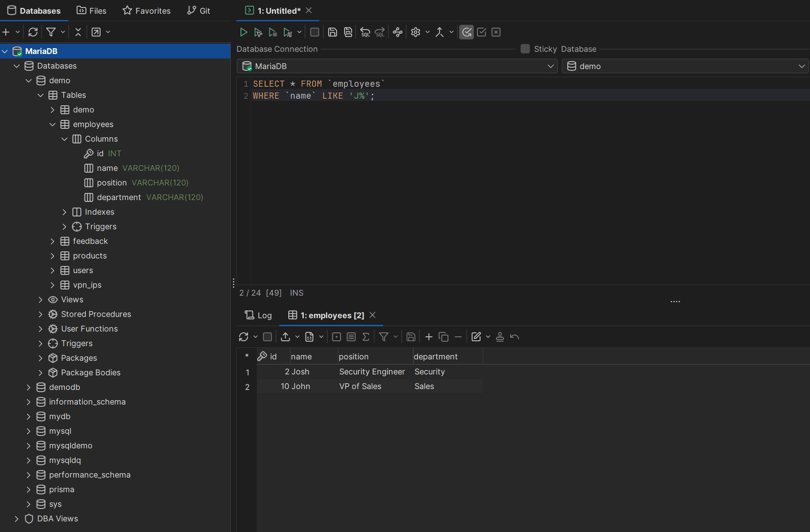Commit the current transaction
The image size is (810, 532).
481,32
